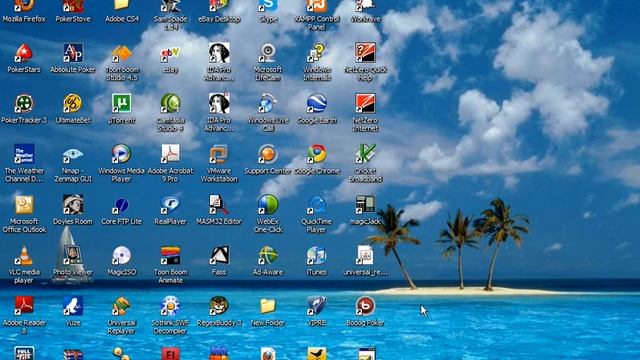Screen dimensions: 640x360
Task: Open PokerTracker 3 shortcut
Action: [24, 104]
